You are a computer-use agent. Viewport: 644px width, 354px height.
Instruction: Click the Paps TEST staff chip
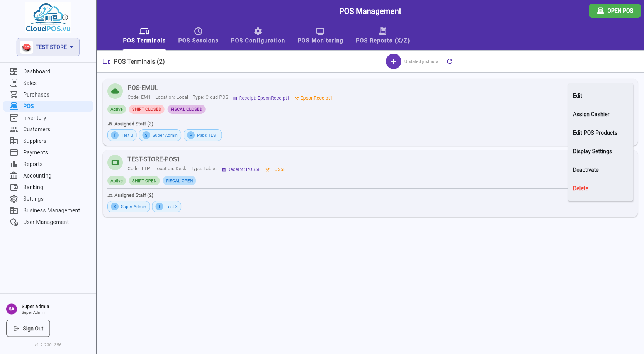tap(203, 135)
